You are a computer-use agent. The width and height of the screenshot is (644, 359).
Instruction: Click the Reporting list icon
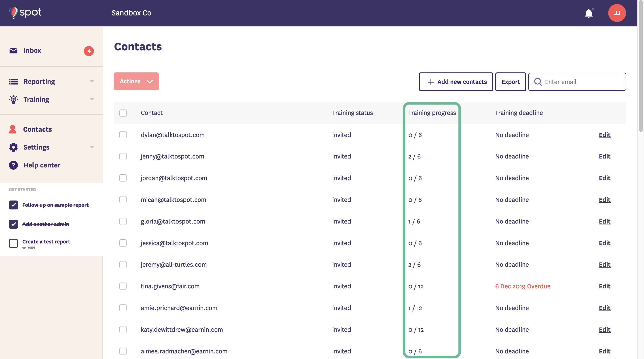pyautogui.click(x=13, y=82)
